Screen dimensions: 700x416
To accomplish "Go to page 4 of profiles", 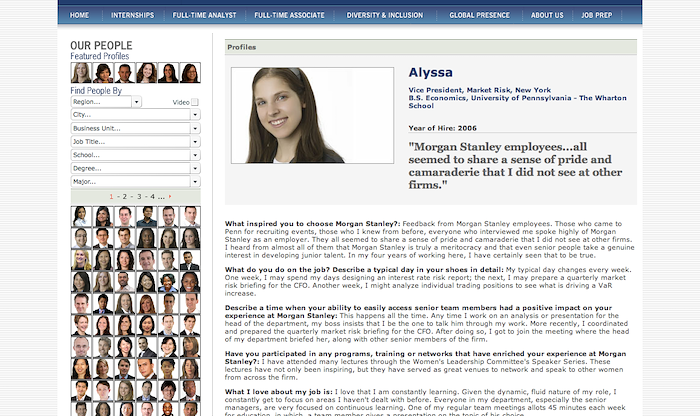I will [152, 196].
